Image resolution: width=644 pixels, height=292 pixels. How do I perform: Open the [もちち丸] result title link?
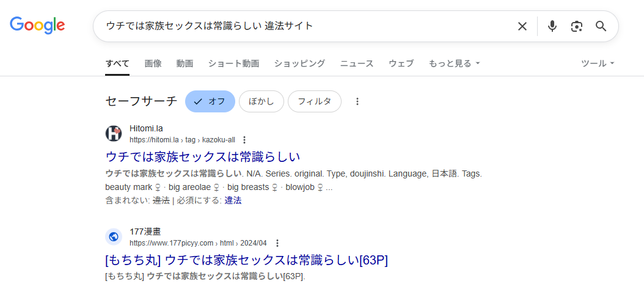point(246,260)
